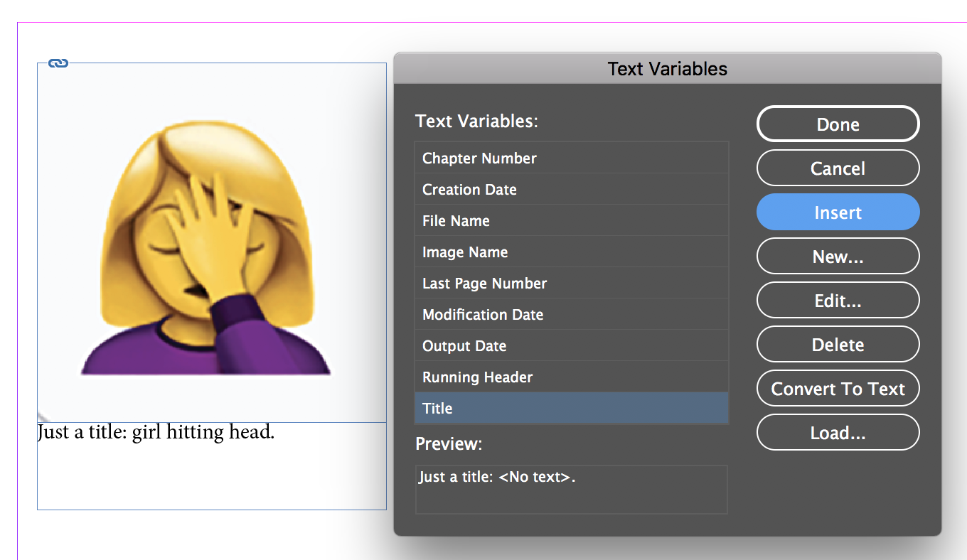Delete the selected text variable

(838, 345)
